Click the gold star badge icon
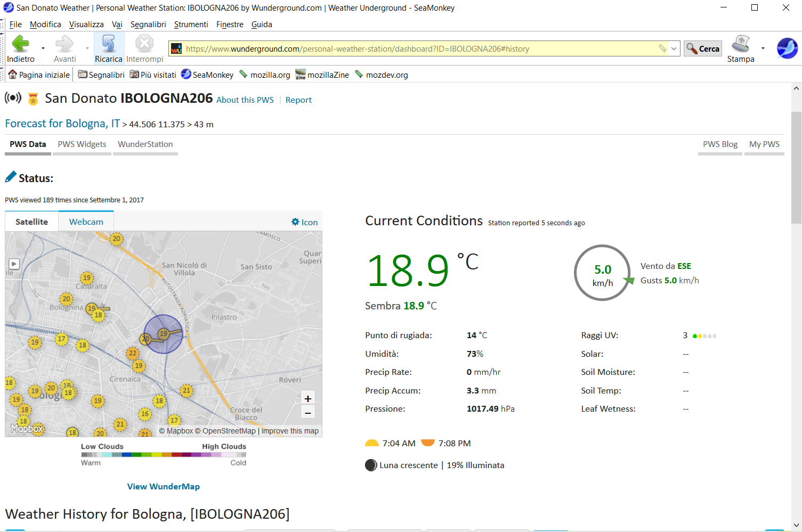The image size is (802, 532). click(x=33, y=99)
